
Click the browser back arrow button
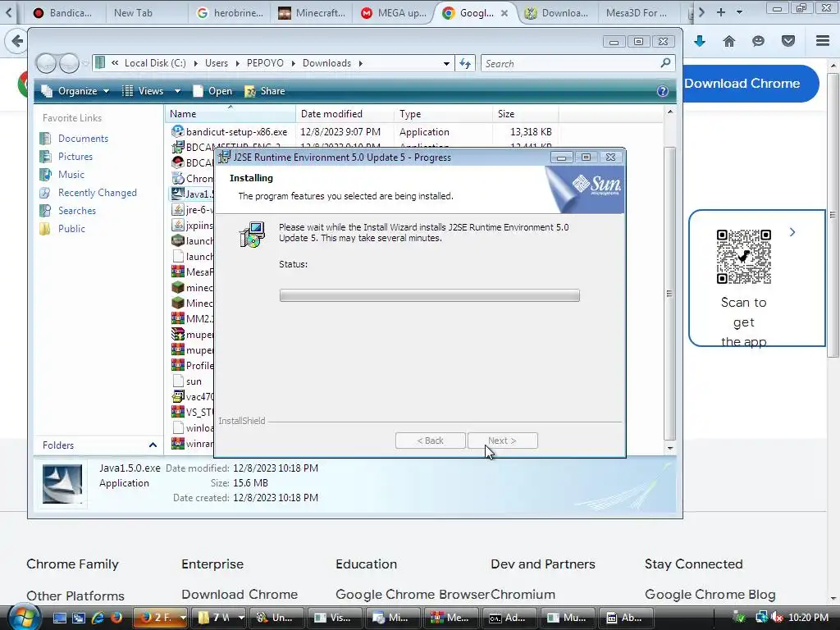coord(17,41)
